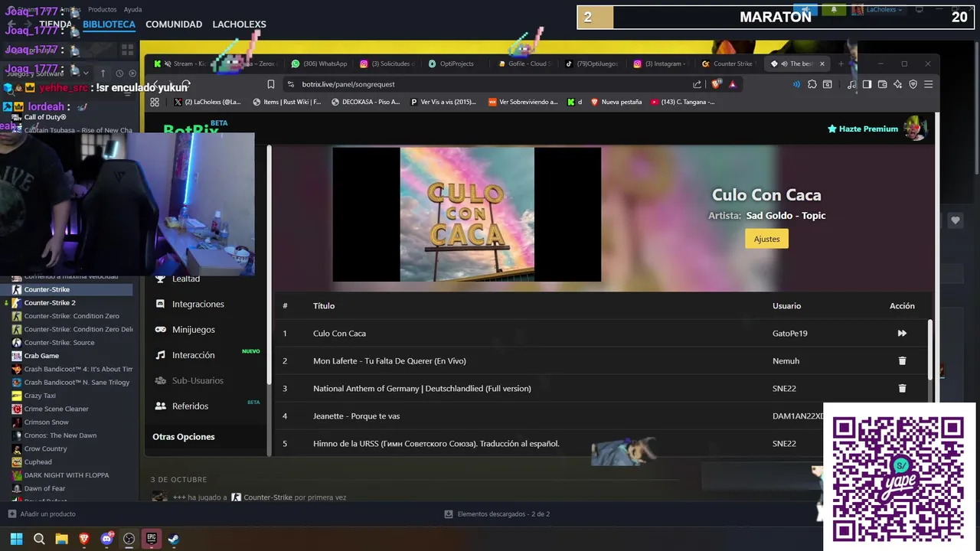Viewport: 980px width, 551px height.
Task: Open Brave Leo AI sparkle icon
Action: point(898,84)
